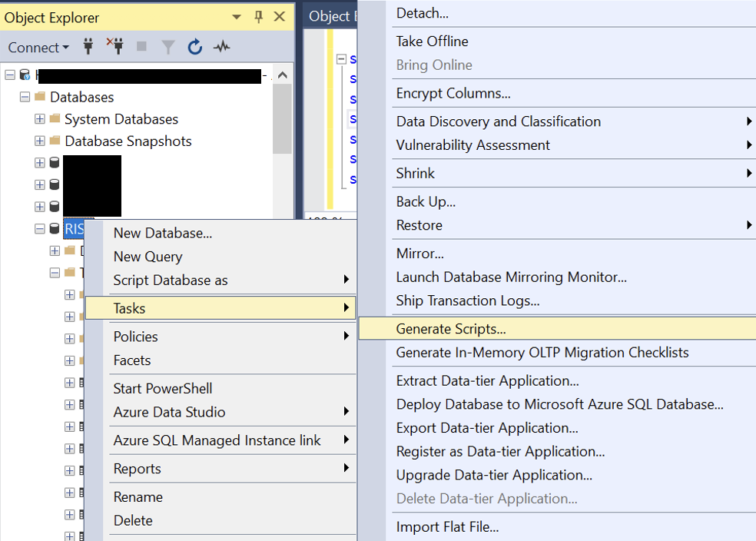
Task: Click the grey Stop square icon
Action: pos(141,47)
